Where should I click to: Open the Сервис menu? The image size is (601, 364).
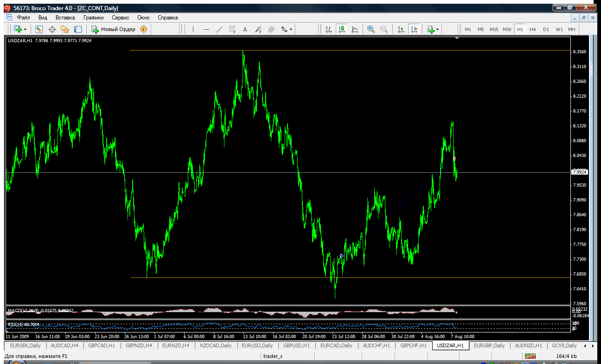[121, 18]
